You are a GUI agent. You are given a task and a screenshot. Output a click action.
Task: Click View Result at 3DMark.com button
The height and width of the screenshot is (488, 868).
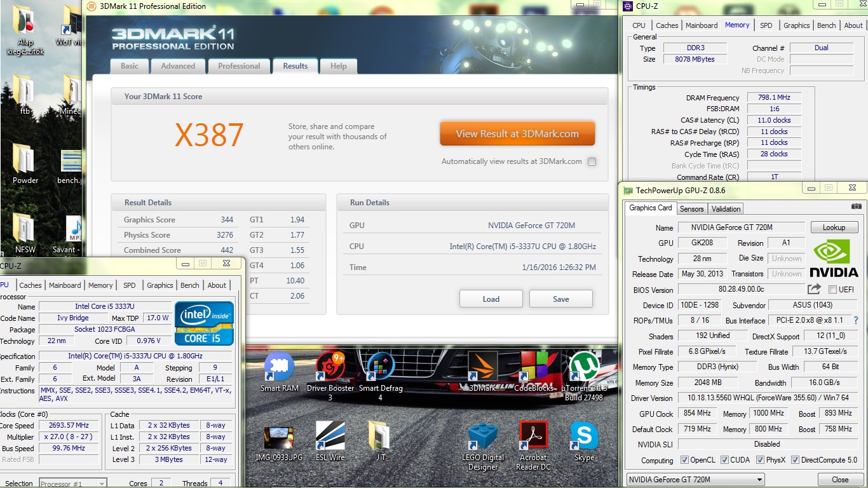(x=517, y=133)
